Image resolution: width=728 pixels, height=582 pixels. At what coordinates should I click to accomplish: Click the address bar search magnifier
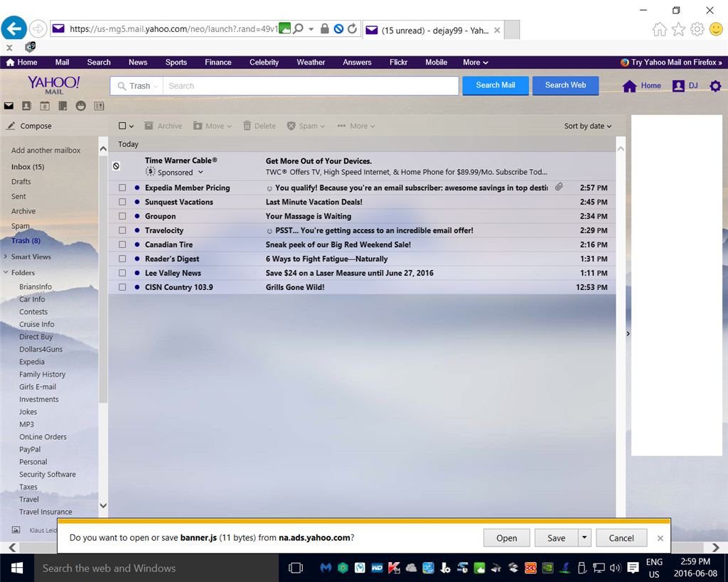(298, 28)
